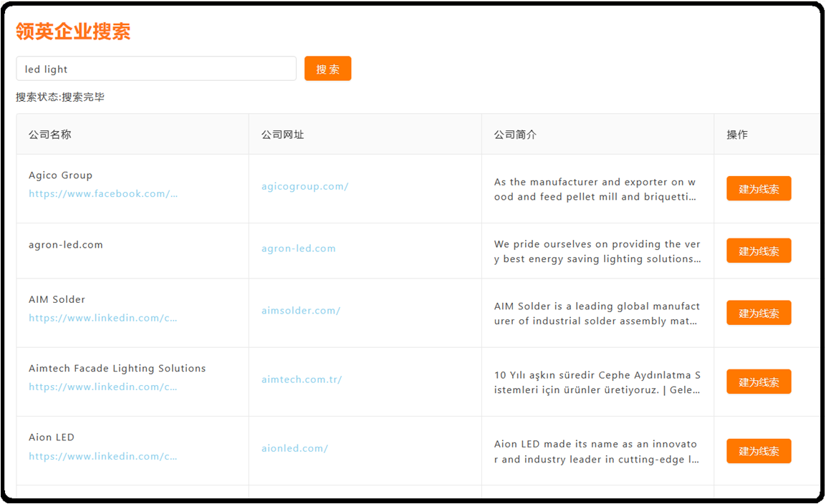Open Aimtech Facade Lighting's LinkedIn link
The image size is (826, 504).
click(x=102, y=387)
